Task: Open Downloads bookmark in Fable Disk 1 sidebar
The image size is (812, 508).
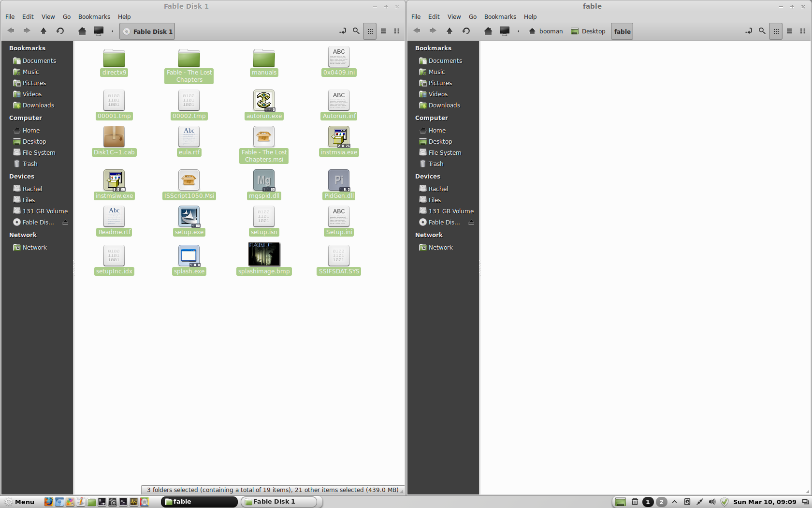Action: pos(37,105)
